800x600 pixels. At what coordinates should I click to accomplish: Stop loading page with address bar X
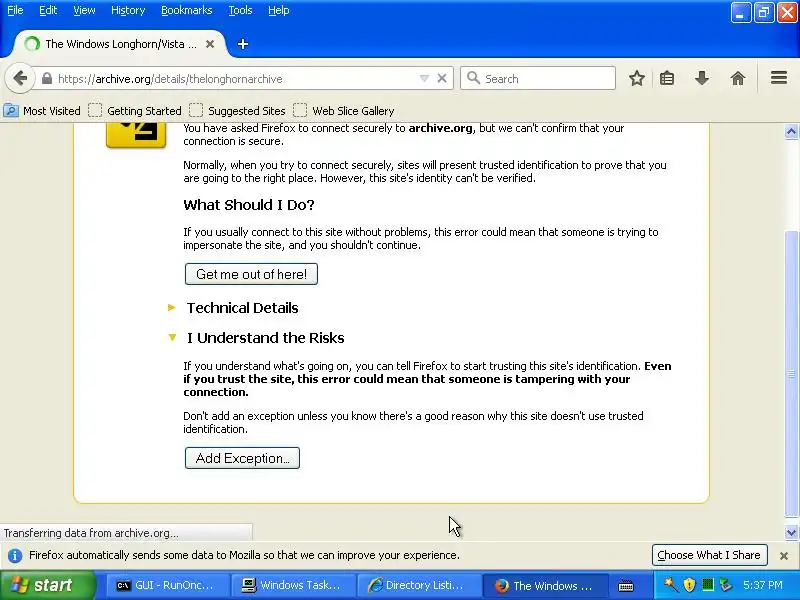click(442, 79)
